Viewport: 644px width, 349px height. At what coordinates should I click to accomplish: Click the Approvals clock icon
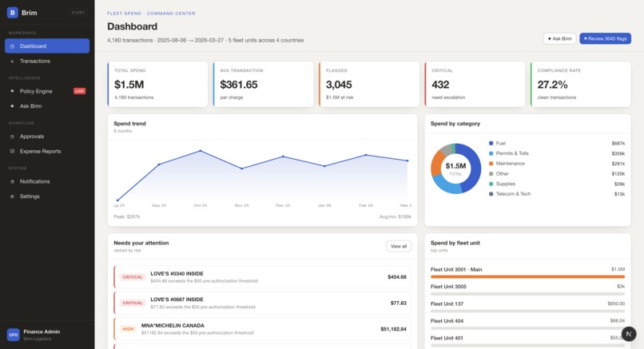[x=12, y=137]
